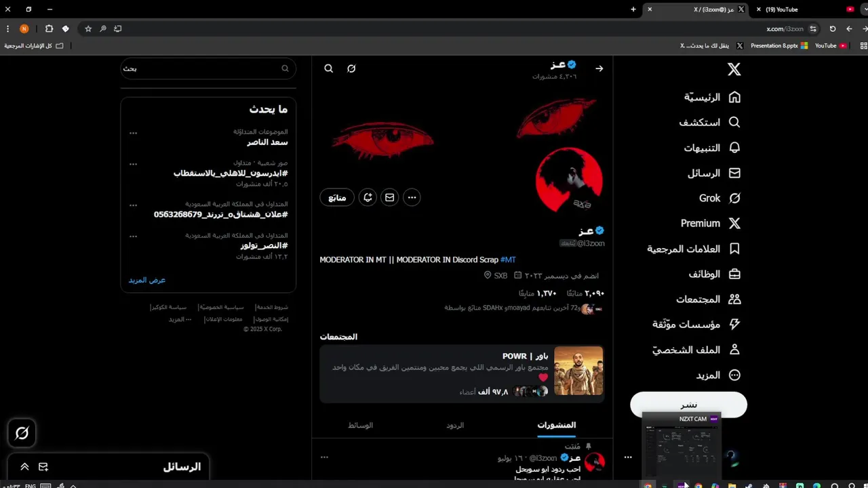Viewport: 868px width, 488px height.
Task: Click the Following (متابَع) button
Action: [337, 197]
